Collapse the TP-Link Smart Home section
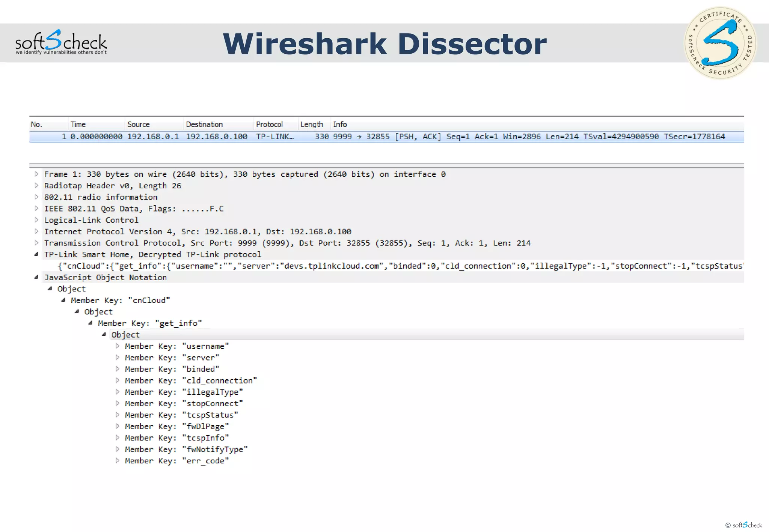The image size is (769, 532). point(36,254)
